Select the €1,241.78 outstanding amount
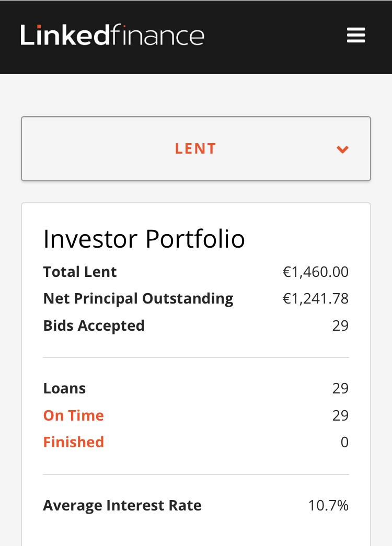Image resolution: width=392 pixels, height=546 pixels. [x=315, y=299]
